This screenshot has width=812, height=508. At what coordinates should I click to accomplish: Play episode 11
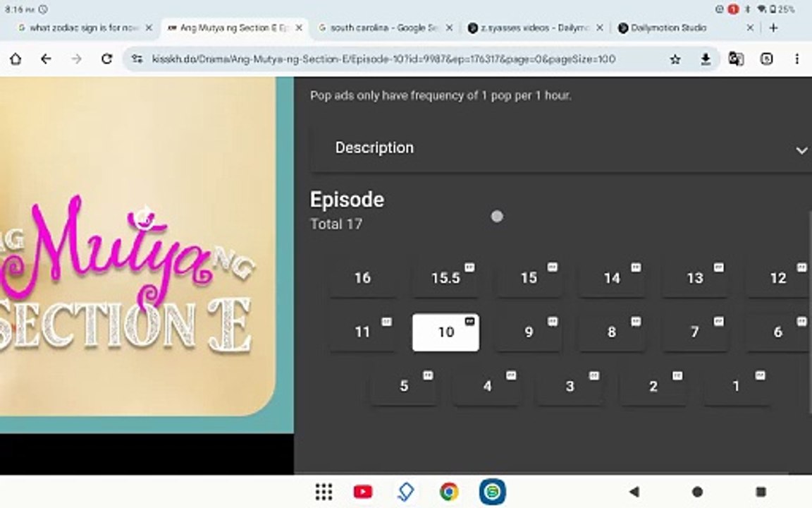click(362, 332)
